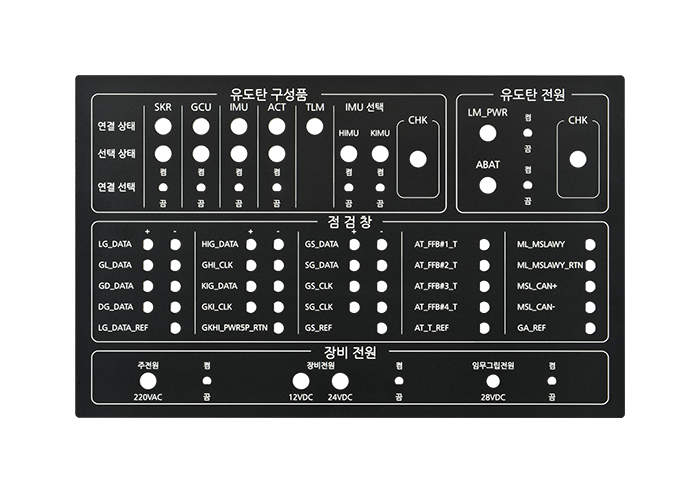Click the LM_PWR indicator circle
The image size is (700, 493).
(x=488, y=133)
